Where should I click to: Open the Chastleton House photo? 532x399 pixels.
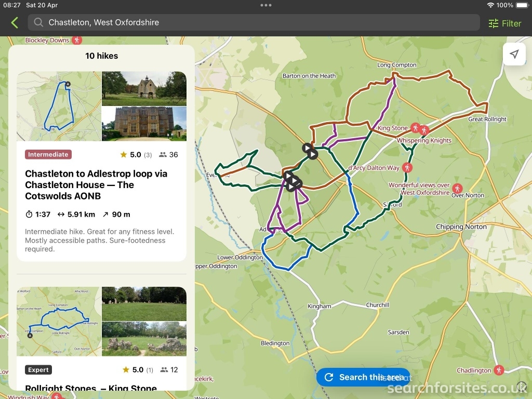tap(144, 124)
